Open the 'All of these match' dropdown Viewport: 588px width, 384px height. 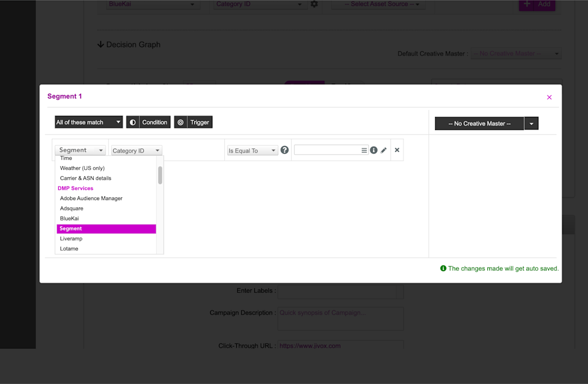(89, 122)
